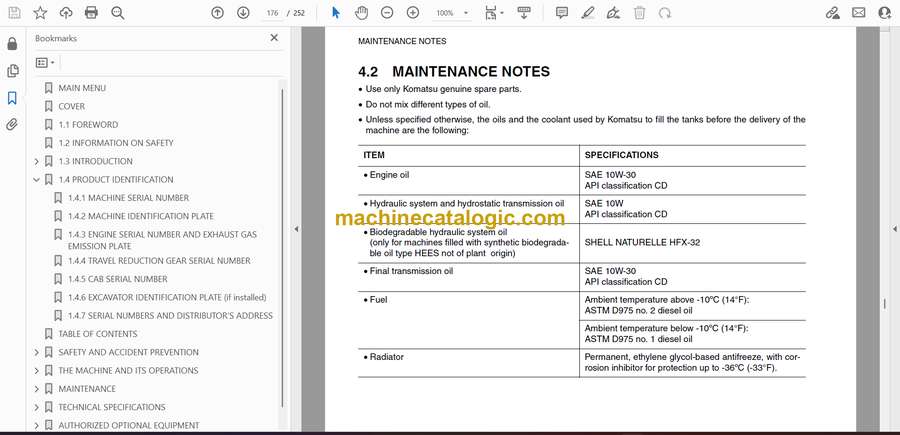Image resolution: width=900 pixels, height=435 pixels.
Task: Zoom out with the minus circle button
Action: 387,13
